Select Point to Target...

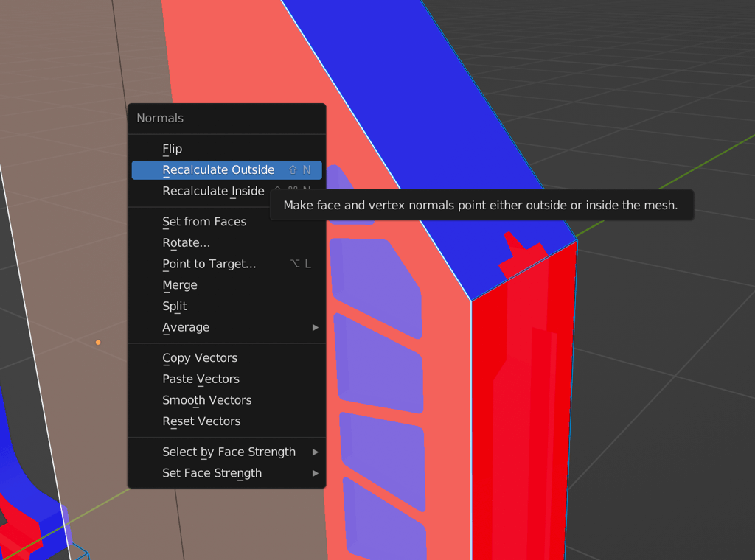click(x=226, y=264)
